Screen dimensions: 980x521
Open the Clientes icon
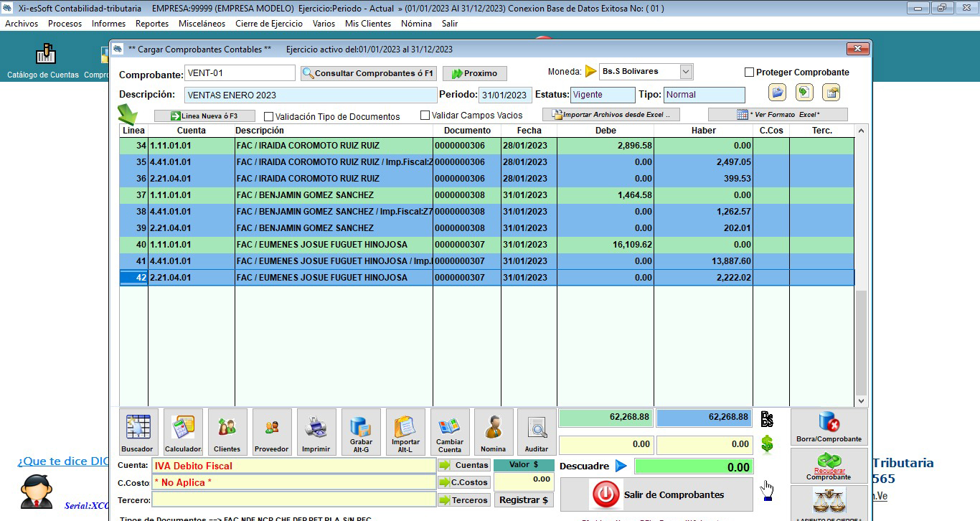[x=227, y=431]
